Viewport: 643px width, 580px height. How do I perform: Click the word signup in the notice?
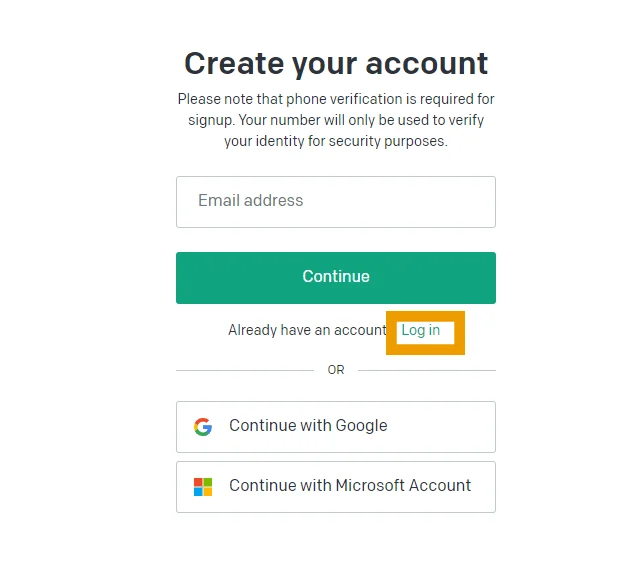coord(212,121)
